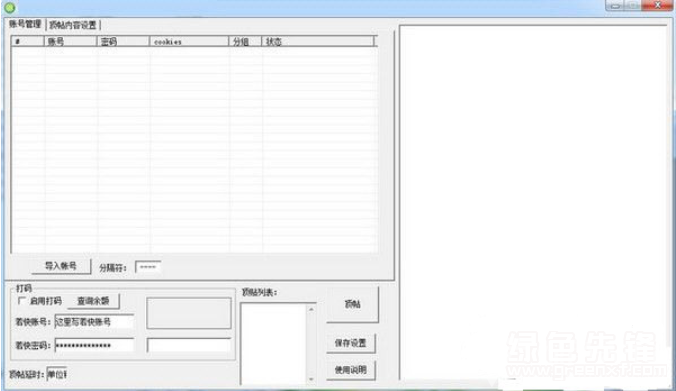The height and width of the screenshot is (391, 676).
Task: Click the 状态 column header
Action: pyautogui.click(x=318, y=41)
